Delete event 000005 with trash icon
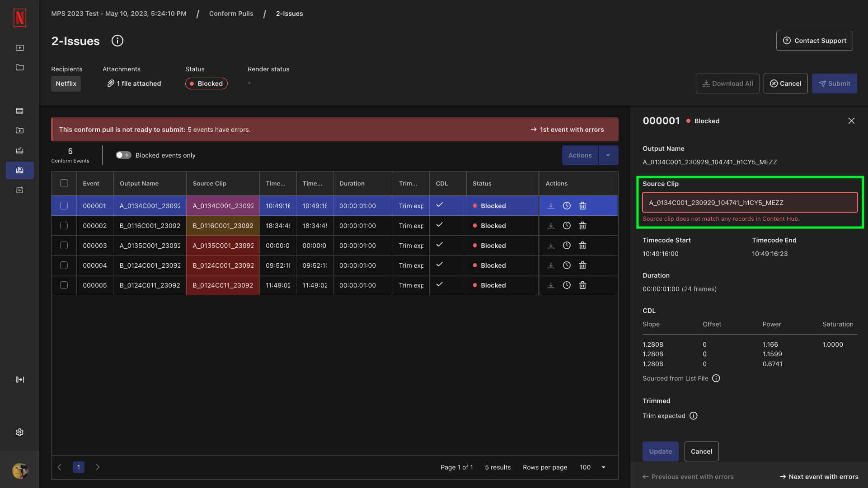The image size is (868, 488). [x=582, y=285]
